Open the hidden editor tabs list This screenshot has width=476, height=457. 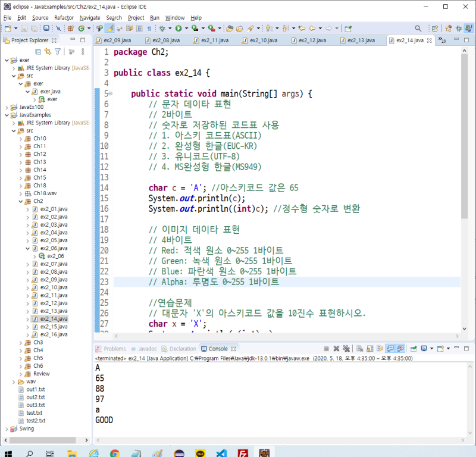[441, 40]
